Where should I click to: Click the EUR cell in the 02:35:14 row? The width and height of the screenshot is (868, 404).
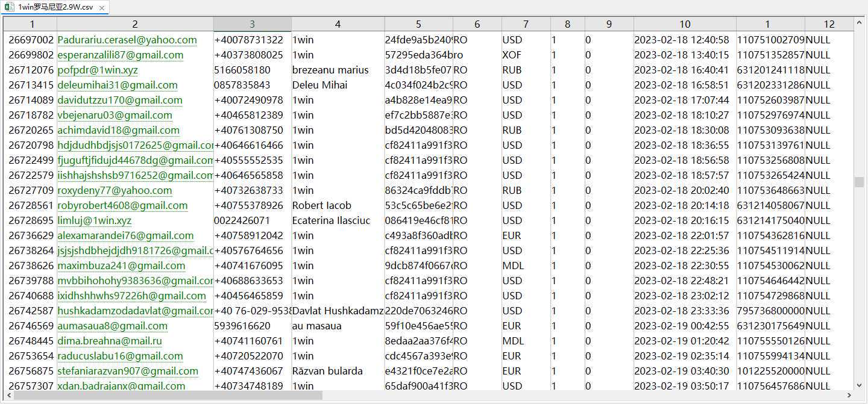pyautogui.click(x=526, y=356)
